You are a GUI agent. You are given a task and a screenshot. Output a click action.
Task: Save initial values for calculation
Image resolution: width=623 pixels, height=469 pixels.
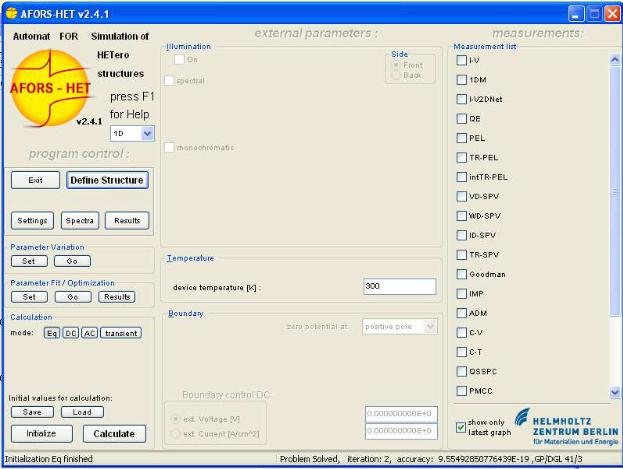[x=32, y=412]
